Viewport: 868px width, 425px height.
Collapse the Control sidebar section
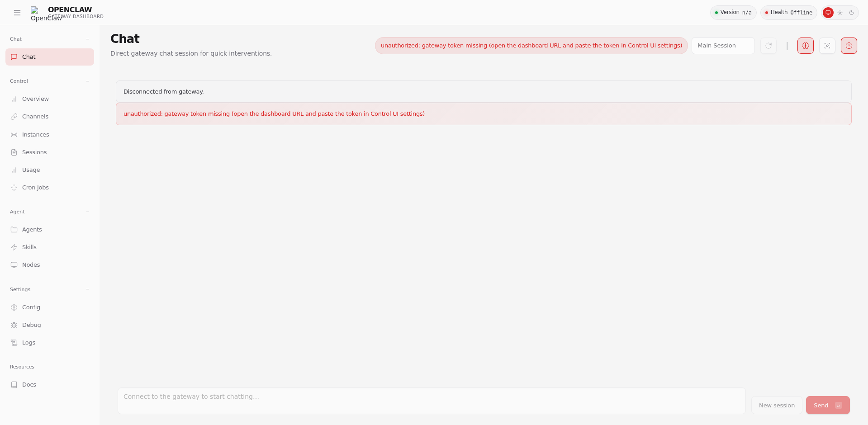coord(87,81)
